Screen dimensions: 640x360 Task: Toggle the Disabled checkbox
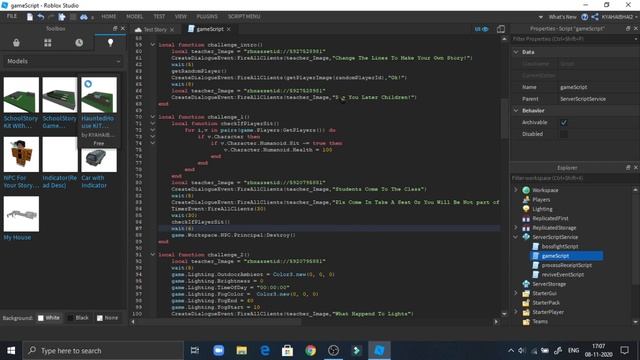564,134
